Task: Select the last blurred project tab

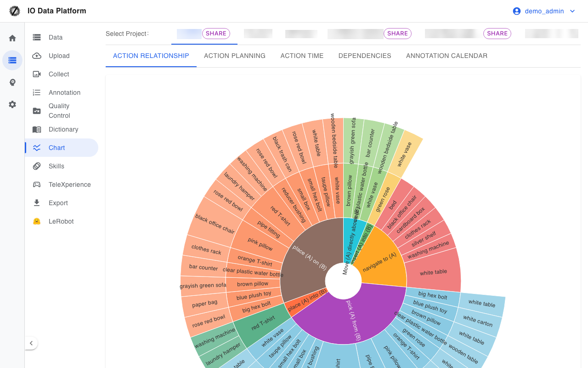Action: (551, 34)
